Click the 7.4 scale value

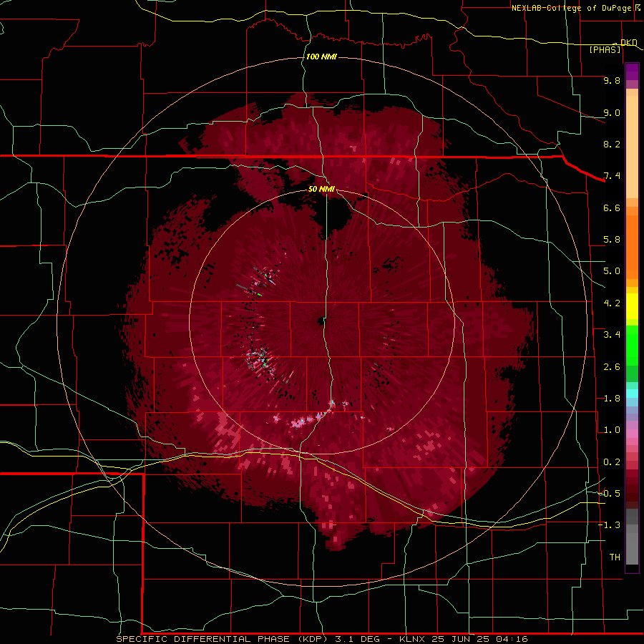(612, 176)
